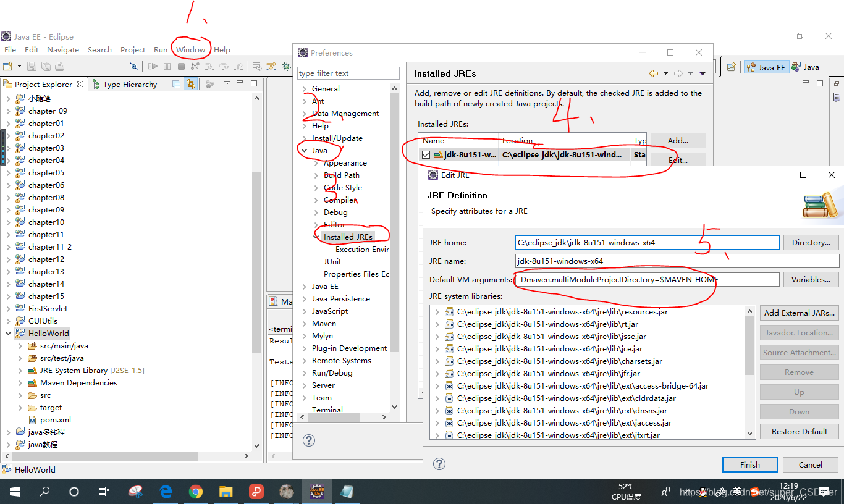Screen dimensions: 844x504
Task: Select Installed JREs tree item
Action: tap(348, 237)
